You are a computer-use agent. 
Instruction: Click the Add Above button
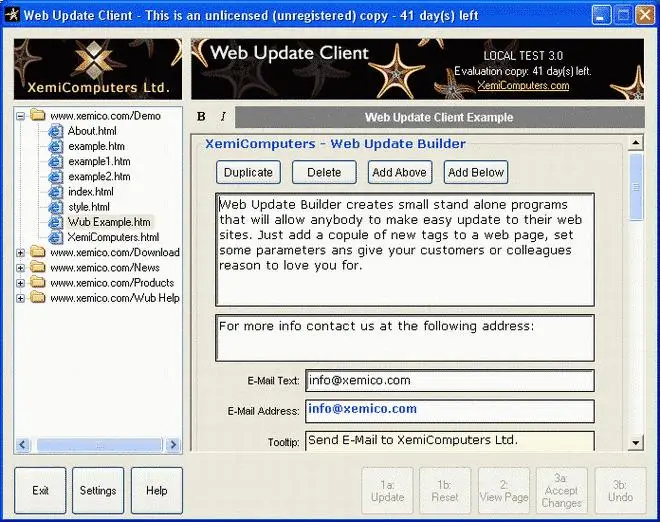click(x=400, y=172)
